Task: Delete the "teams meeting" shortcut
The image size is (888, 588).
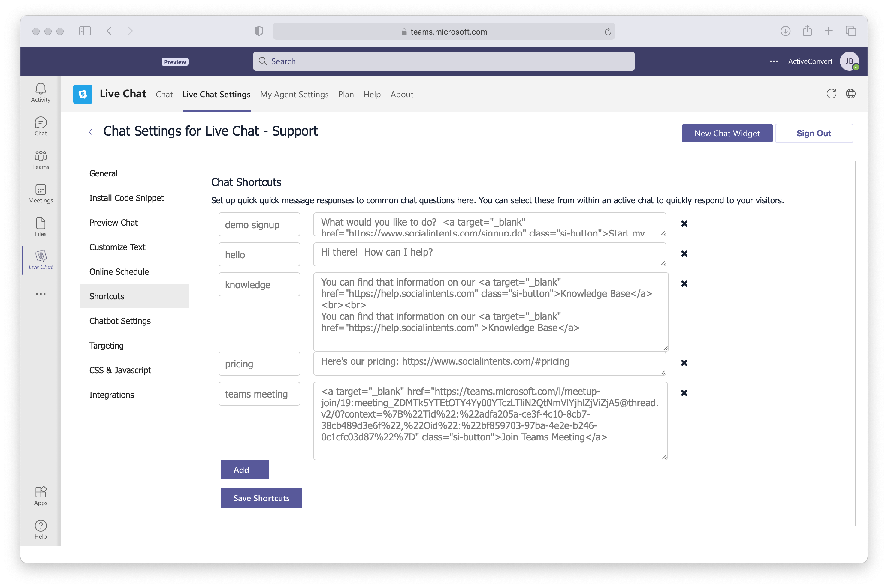Action: (x=684, y=393)
